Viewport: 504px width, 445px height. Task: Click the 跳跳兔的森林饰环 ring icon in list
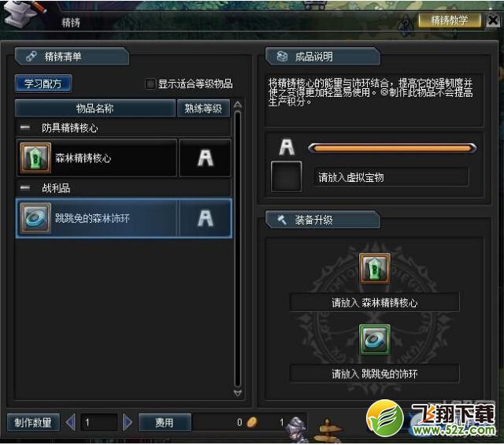[x=35, y=218]
